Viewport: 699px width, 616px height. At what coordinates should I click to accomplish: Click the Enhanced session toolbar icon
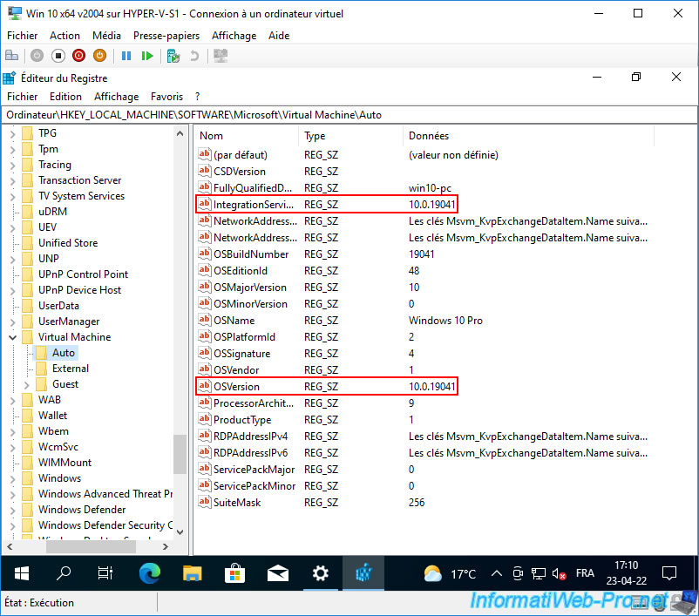click(221, 56)
